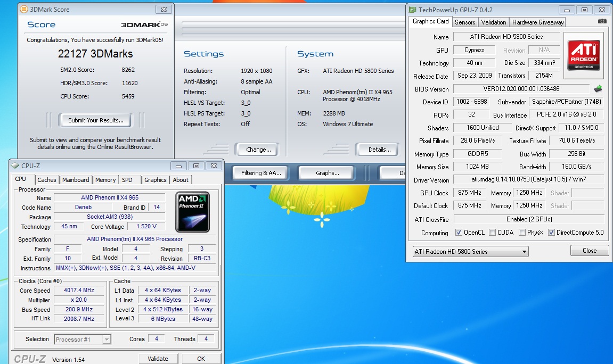Click the Graphs... button in 3DMark
Viewport: 613px width, 364px height.
pos(327,173)
